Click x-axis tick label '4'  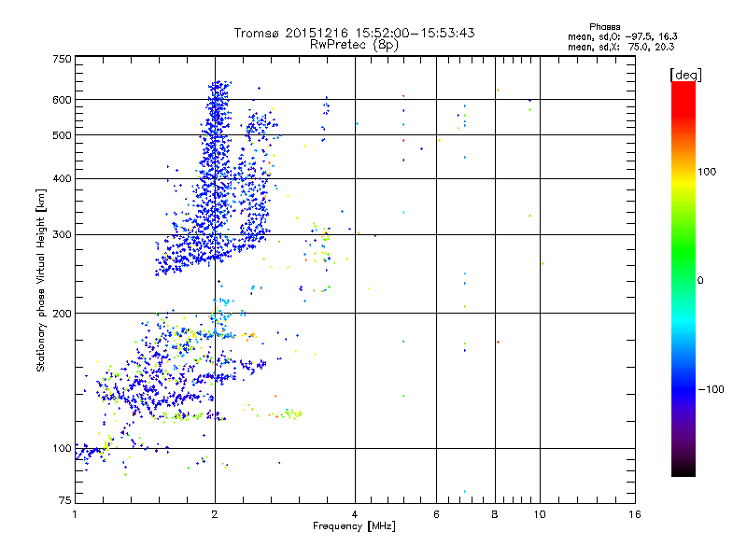(x=355, y=514)
